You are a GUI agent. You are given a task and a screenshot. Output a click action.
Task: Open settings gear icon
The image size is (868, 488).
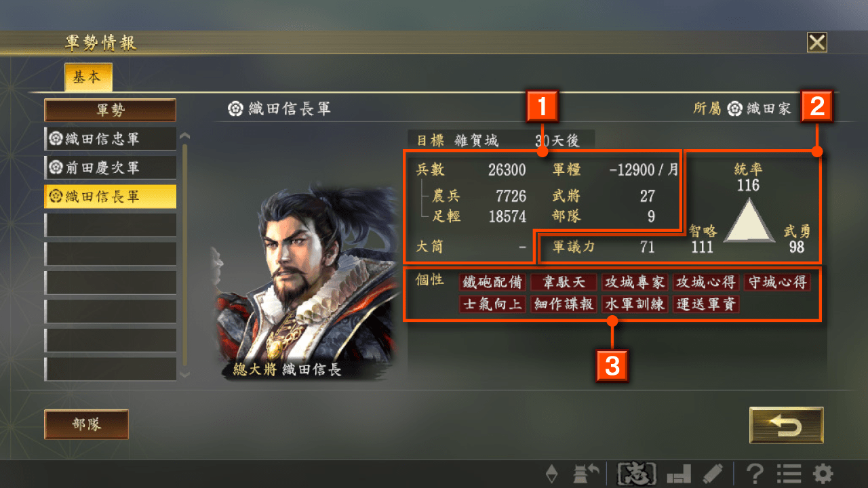(x=823, y=473)
